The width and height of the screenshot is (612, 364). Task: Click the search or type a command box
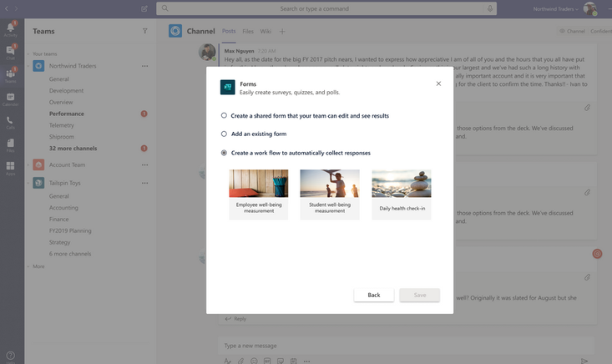tap(326, 8)
